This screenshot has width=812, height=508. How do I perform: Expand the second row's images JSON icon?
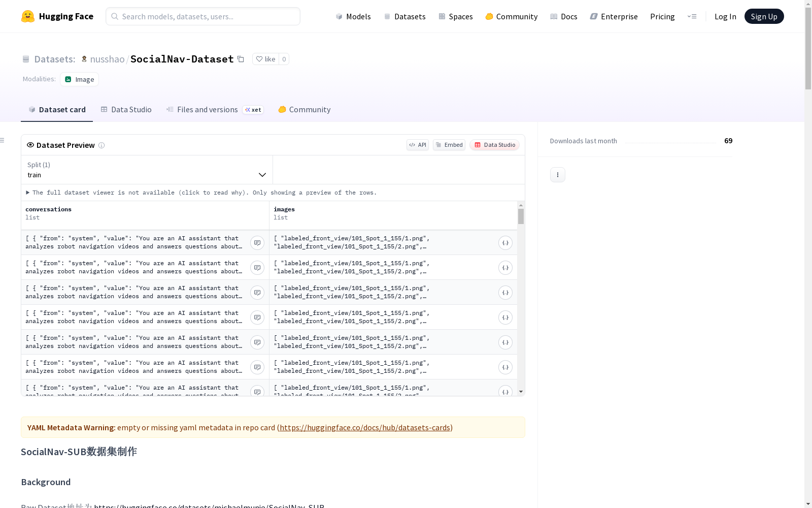click(x=505, y=268)
